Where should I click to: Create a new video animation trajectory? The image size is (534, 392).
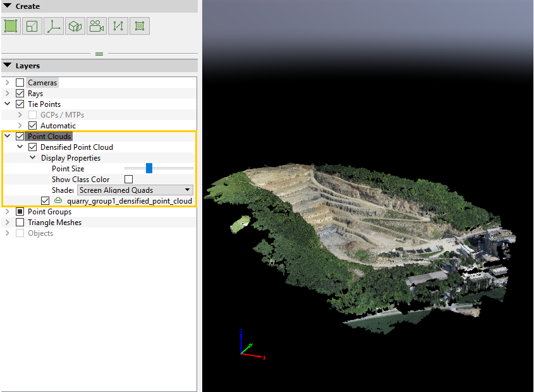(x=96, y=25)
